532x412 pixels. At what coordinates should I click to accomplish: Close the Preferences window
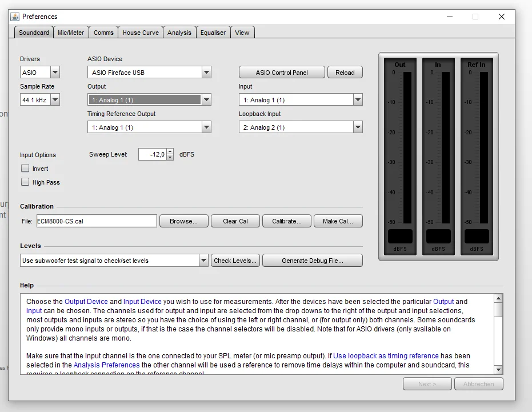502,17
